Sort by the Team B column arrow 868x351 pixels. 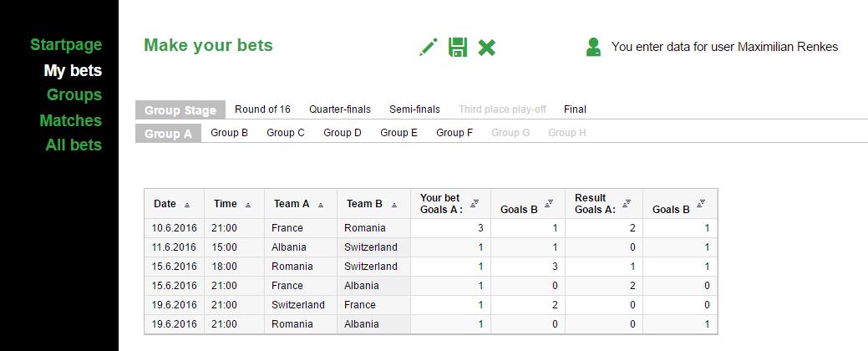[x=393, y=204]
